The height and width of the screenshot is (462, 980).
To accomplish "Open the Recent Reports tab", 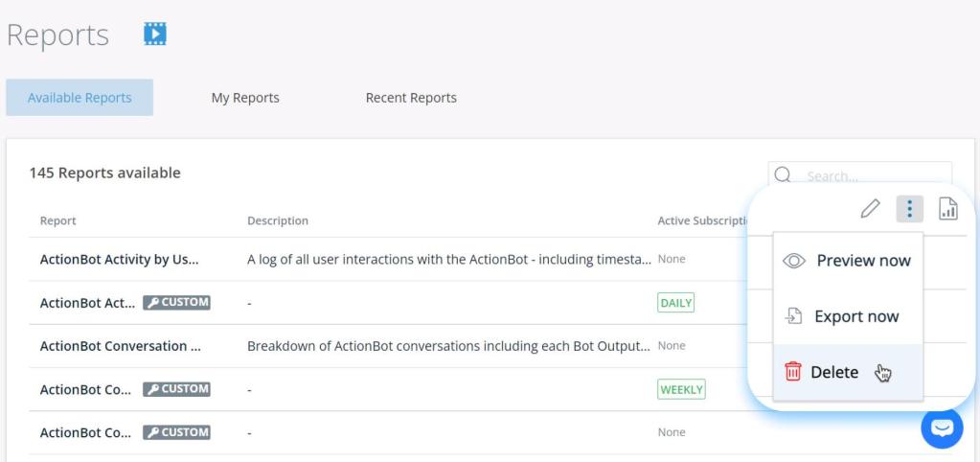I will (x=411, y=98).
